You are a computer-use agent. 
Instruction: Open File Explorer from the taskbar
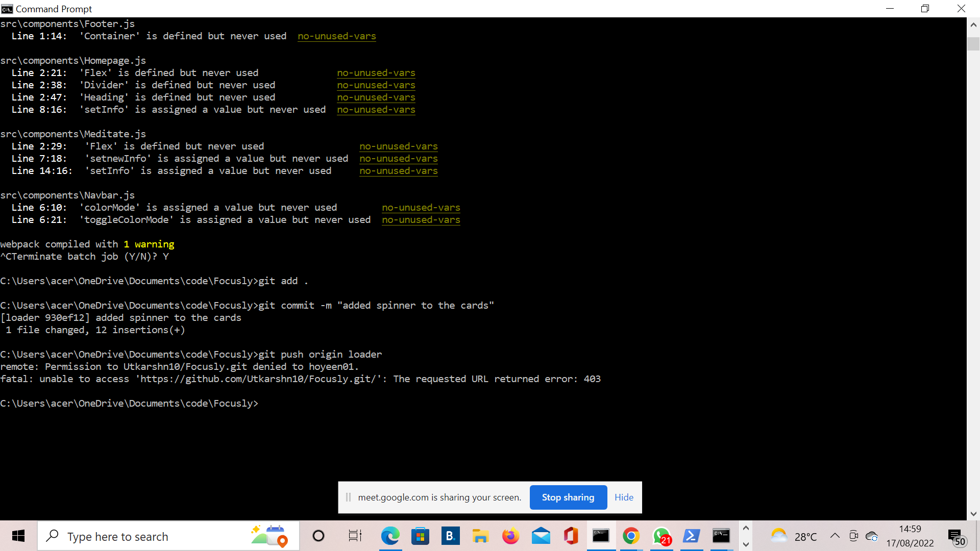coord(480,536)
